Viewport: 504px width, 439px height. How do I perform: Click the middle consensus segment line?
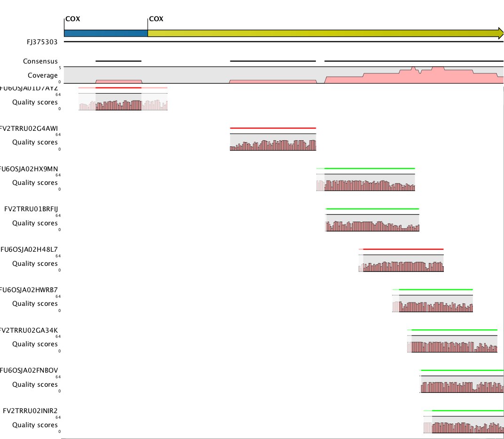pyautogui.click(x=273, y=61)
